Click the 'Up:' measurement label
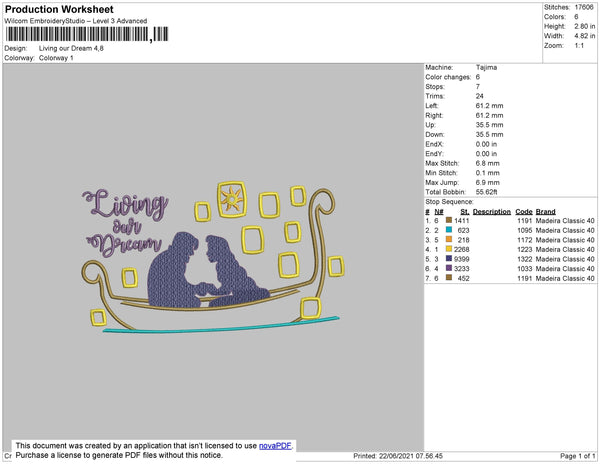 [430, 125]
